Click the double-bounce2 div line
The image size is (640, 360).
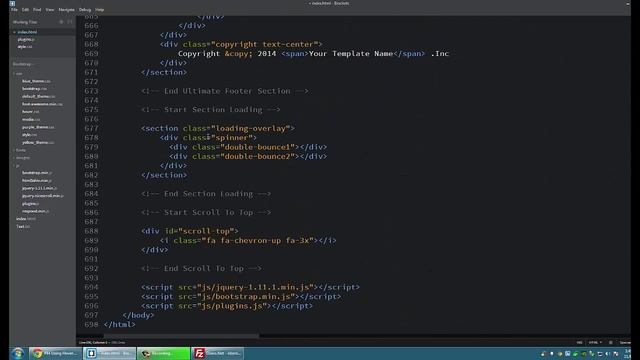[248, 156]
